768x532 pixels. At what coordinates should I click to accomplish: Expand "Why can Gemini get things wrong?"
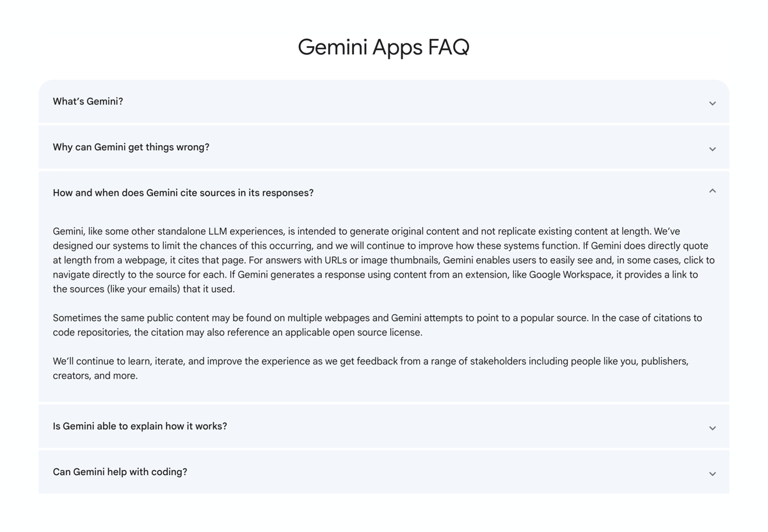tap(384, 147)
